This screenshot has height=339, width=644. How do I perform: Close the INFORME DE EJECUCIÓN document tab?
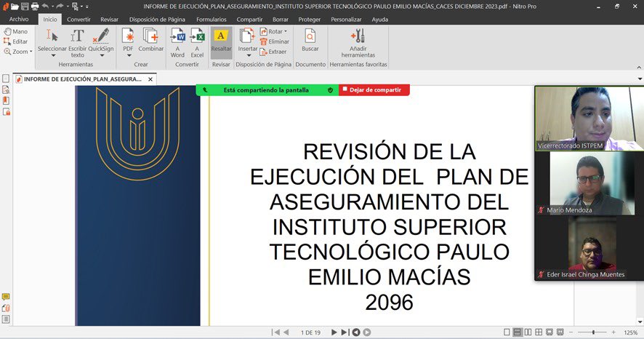(150, 79)
